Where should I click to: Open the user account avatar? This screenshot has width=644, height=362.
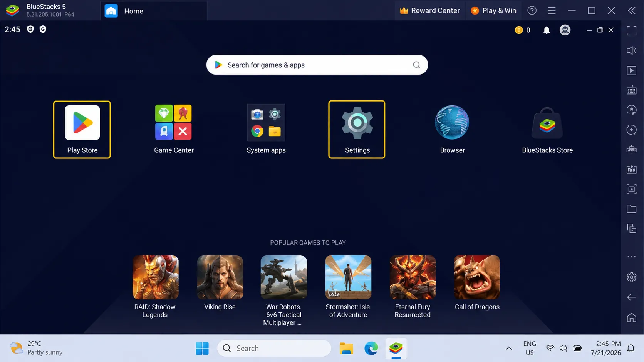(565, 30)
